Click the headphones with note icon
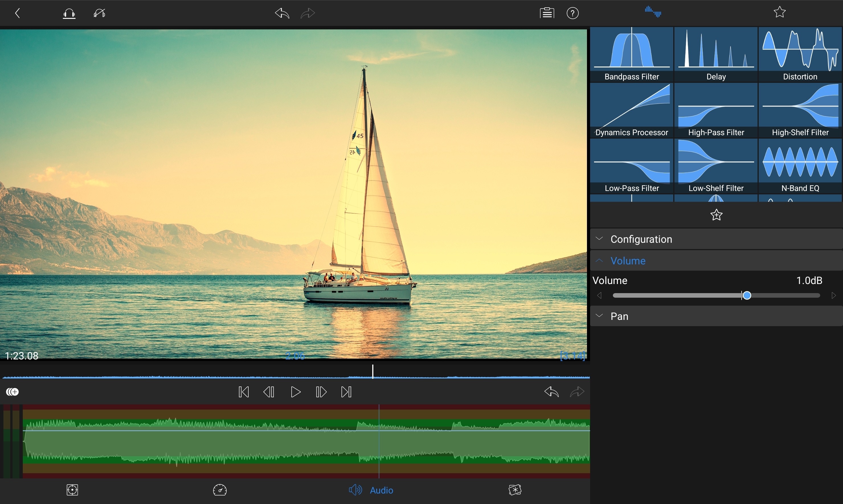 pos(99,13)
